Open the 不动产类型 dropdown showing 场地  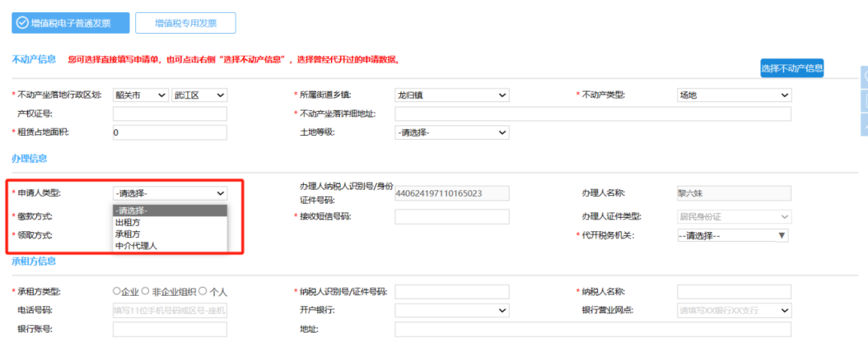[x=734, y=96]
